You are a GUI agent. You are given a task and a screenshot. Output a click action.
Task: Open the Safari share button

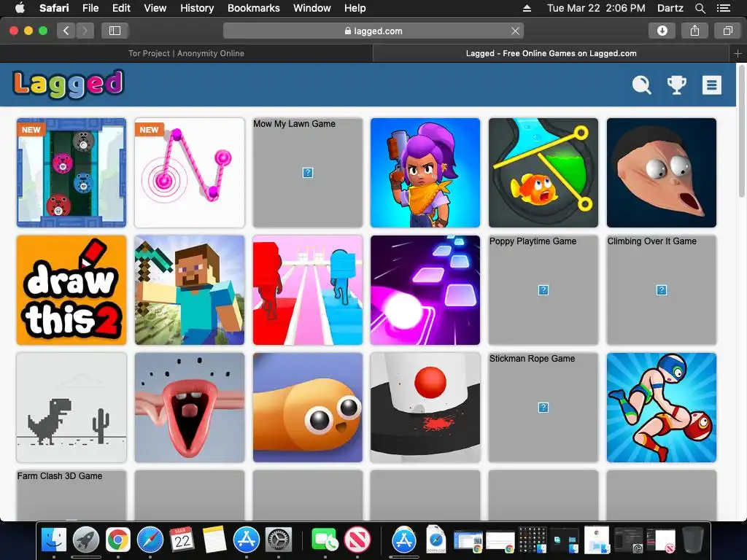coord(694,31)
